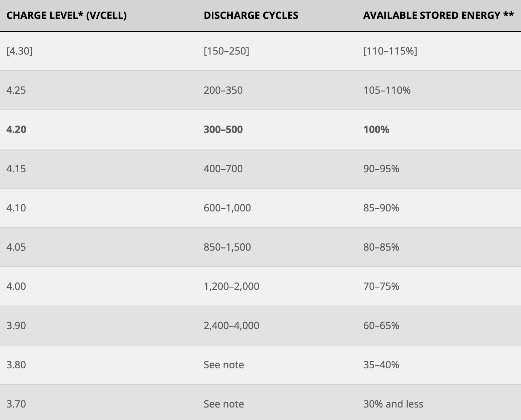Click See note in the 3.70 row
The height and width of the screenshot is (420, 521).
[x=224, y=404]
